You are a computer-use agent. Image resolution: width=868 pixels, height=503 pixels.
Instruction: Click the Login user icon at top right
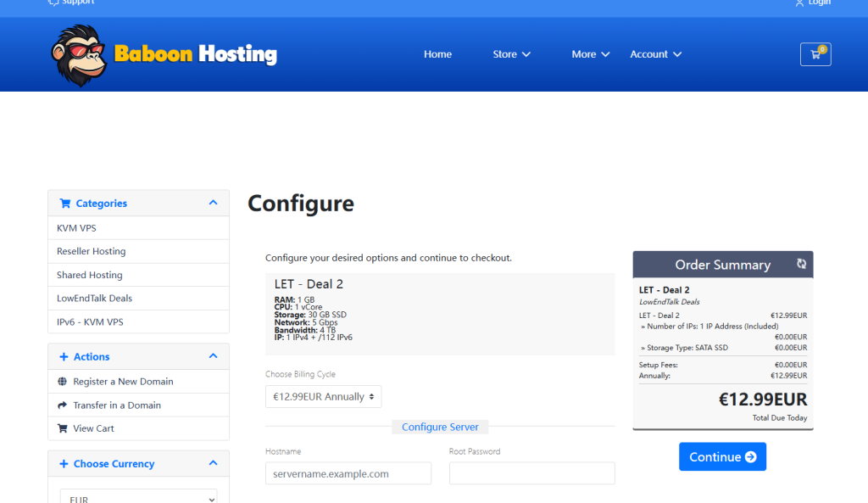[799, 3]
